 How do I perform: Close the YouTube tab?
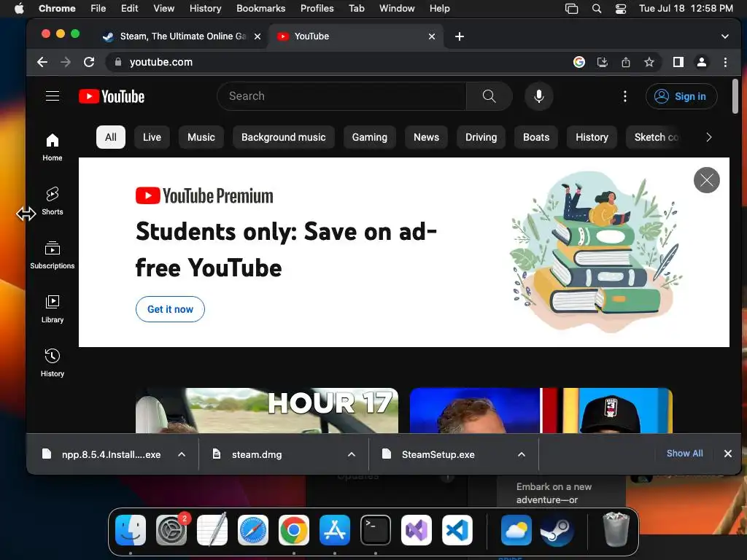[432, 36]
